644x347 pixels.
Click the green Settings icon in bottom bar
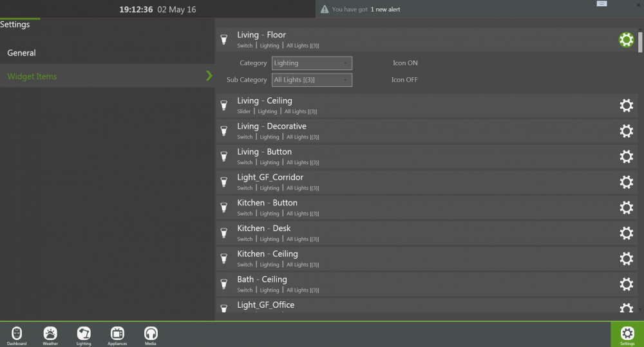[627, 333]
